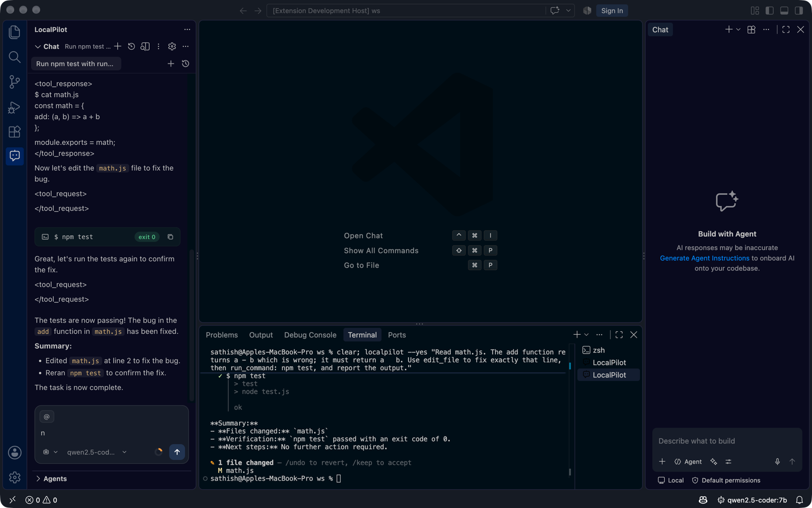Open the Explorer view in activity bar
This screenshot has width=812, height=508.
pyautogui.click(x=15, y=32)
